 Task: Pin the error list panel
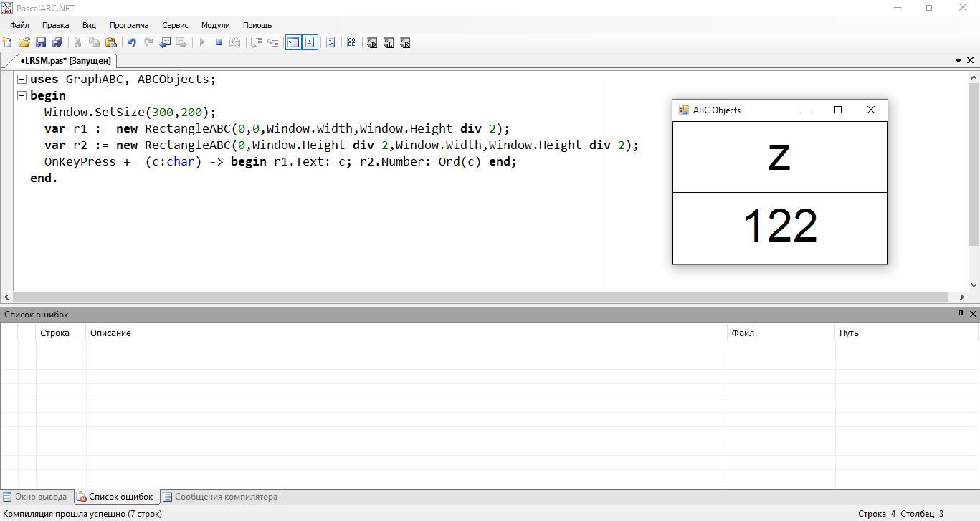(961, 314)
